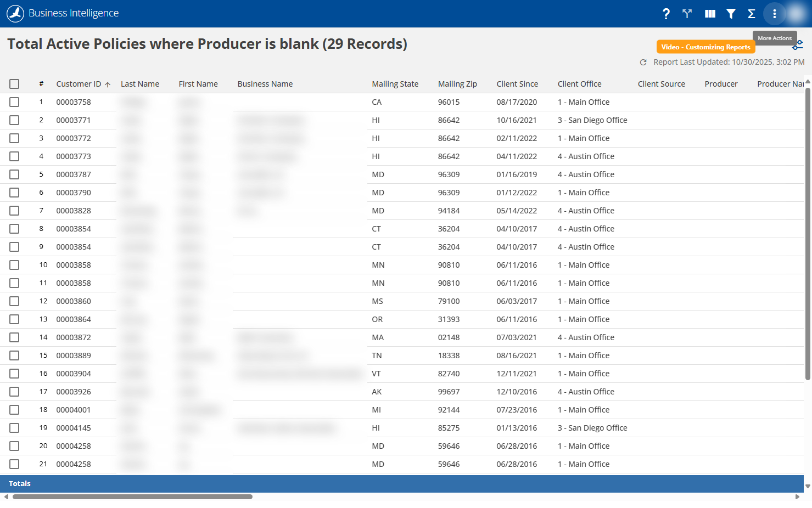This screenshot has height=508, width=812.
Task: Click the horizontal scrollbar thumb
Action: pyautogui.click(x=132, y=497)
